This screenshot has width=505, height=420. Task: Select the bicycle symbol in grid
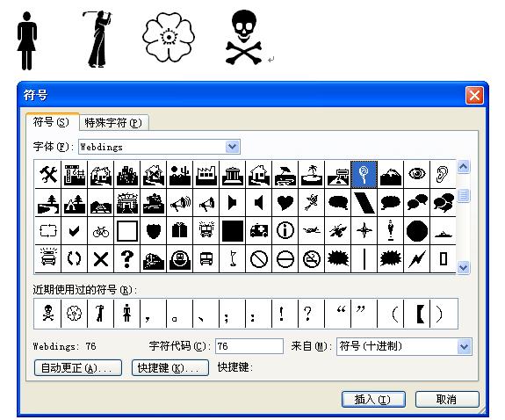(101, 231)
